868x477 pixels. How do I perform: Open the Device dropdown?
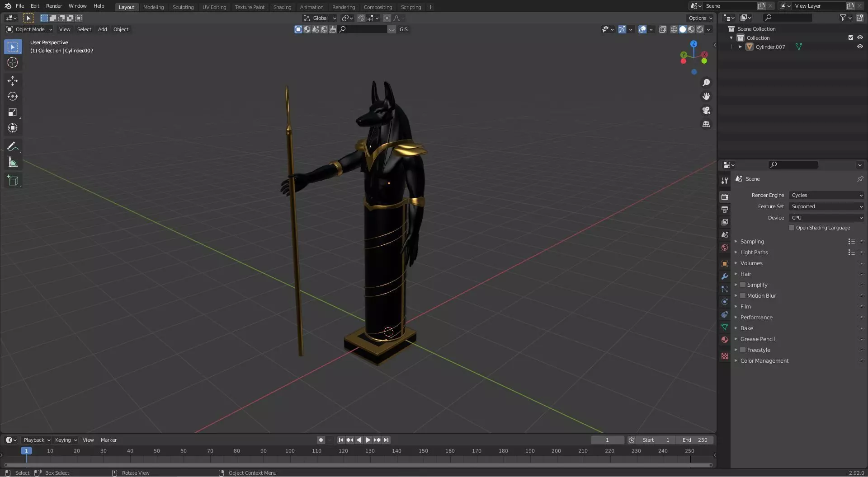point(826,218)
